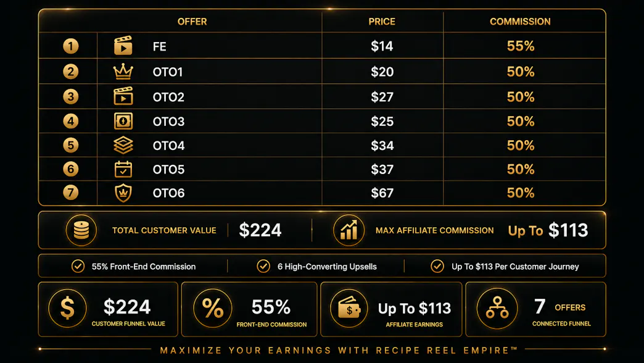
Task: Click the connected funnel nodes icon
Action: (x=497, y=308)
